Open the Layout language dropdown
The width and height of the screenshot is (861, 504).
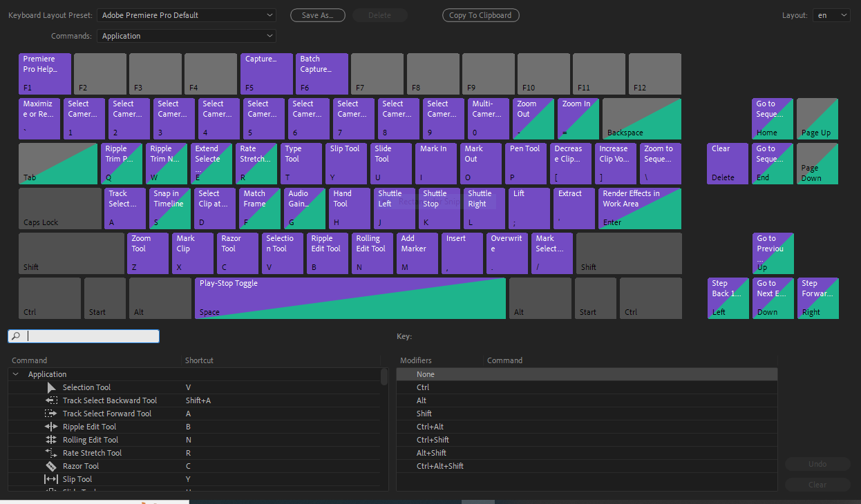pos(831,15)
